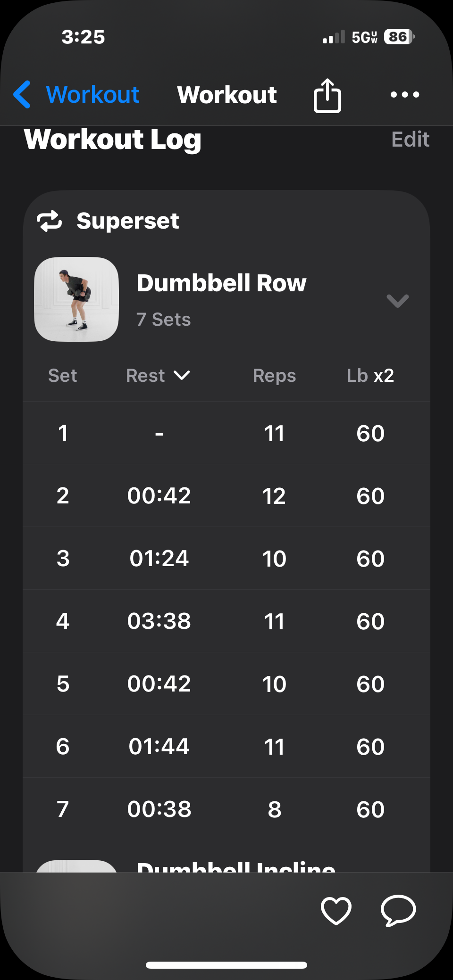Tap the home indicator bar
The width and height of the screenshot is (453, 980).
pyautogui.click(x=226, y=965)
